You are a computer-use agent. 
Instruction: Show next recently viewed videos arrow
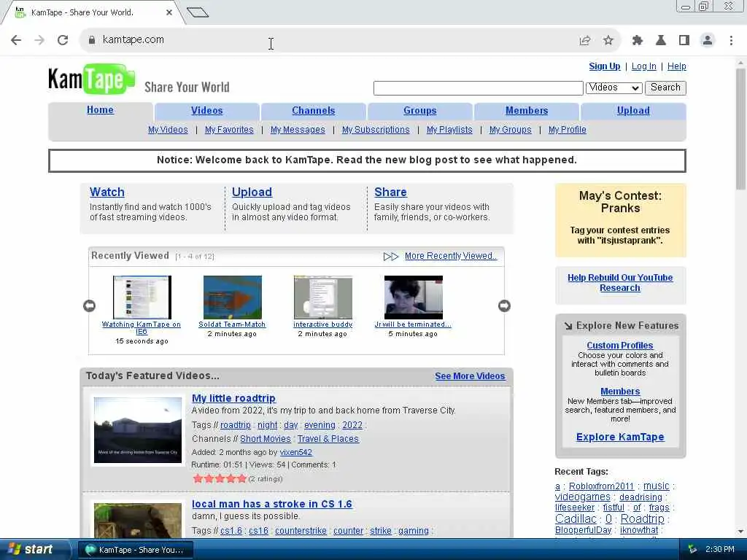coord(504,306)
